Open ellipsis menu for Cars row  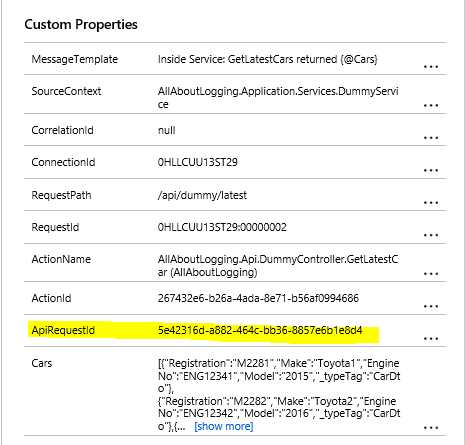click(x=431, y=428)
